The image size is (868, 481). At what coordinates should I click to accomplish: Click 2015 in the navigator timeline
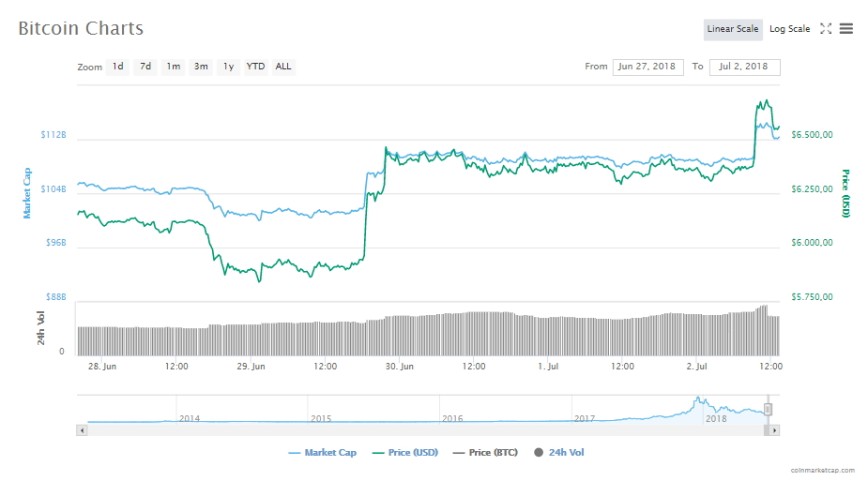[321, 418]
